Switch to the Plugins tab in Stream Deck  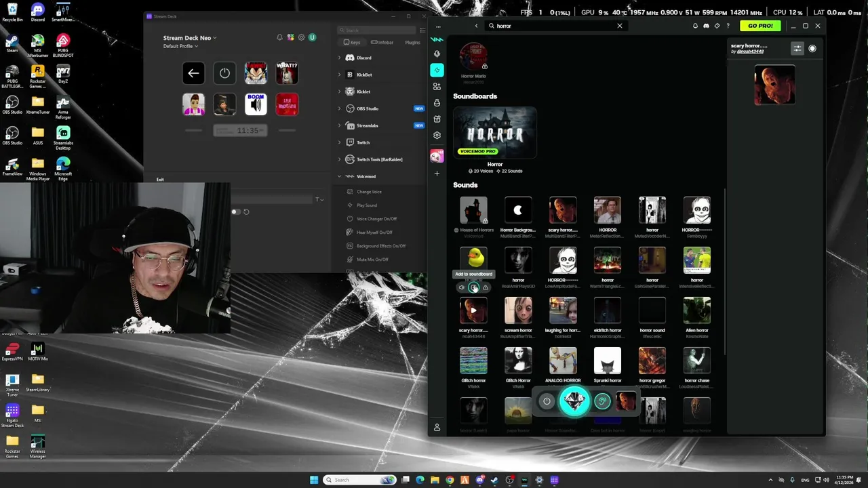[412, 43]
